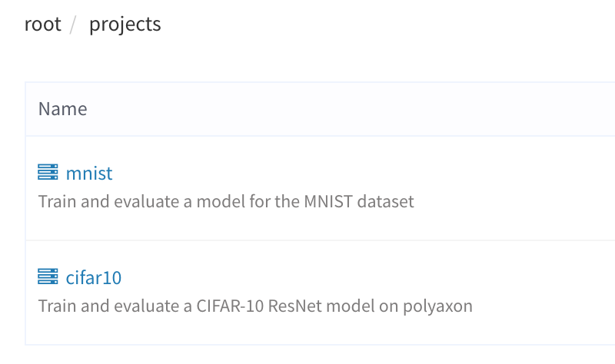Click the mnist description text
The image size is (615, 364).
(x=226, y=202)
